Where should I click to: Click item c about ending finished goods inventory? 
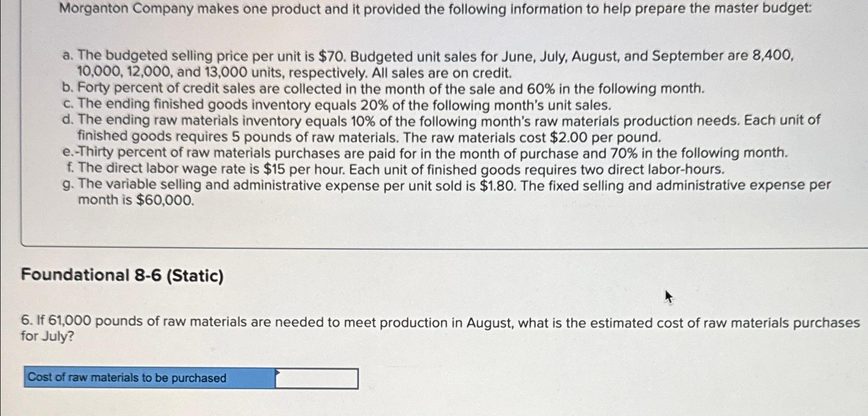point(337,104)
